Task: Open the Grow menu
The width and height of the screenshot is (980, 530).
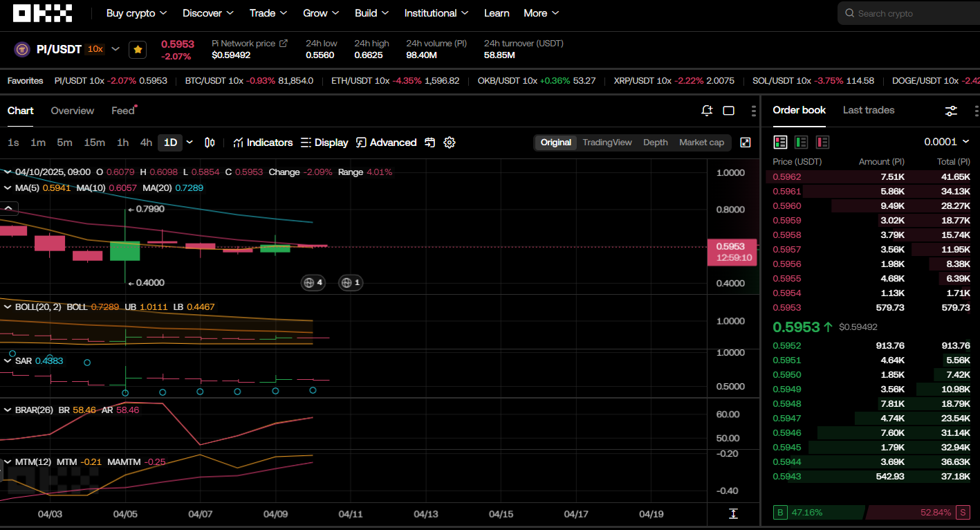Action: click(321, 13)
